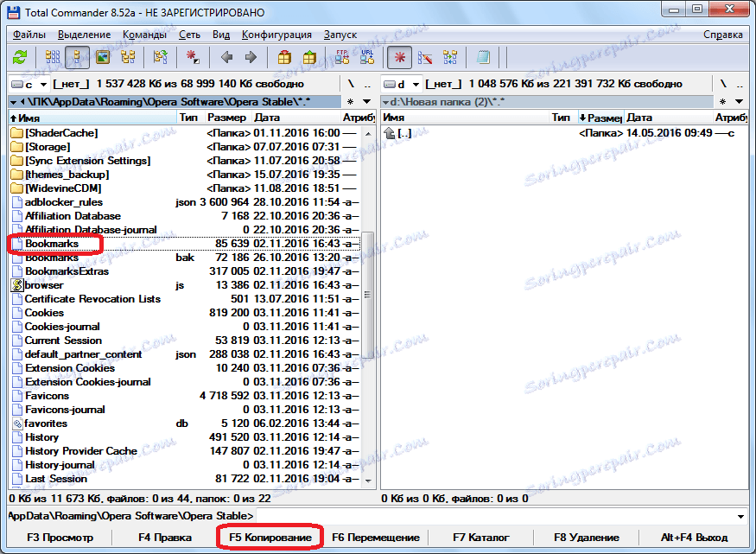This screenshot has height=554, width=756.
Task: Open right panel history dropdown arrow
Action: coord(739,102)
